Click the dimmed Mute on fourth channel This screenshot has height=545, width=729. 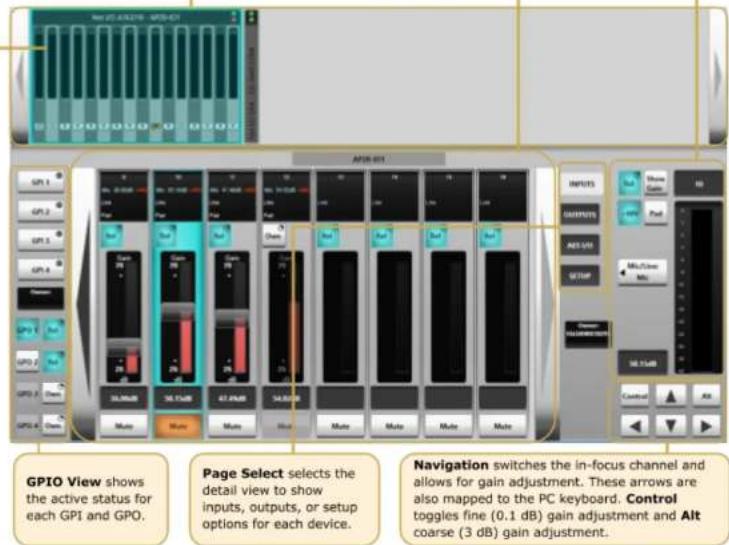tap(285, 425)
